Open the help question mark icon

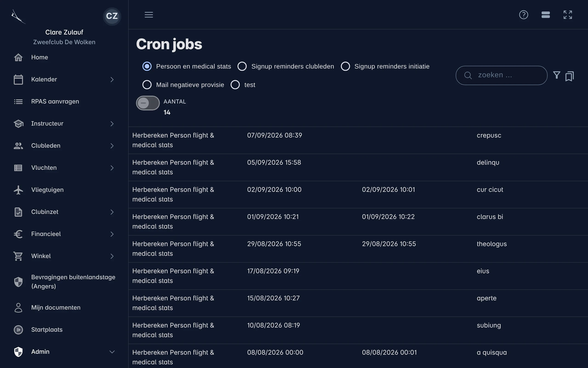pyautogui.click(x=523, y=14)
